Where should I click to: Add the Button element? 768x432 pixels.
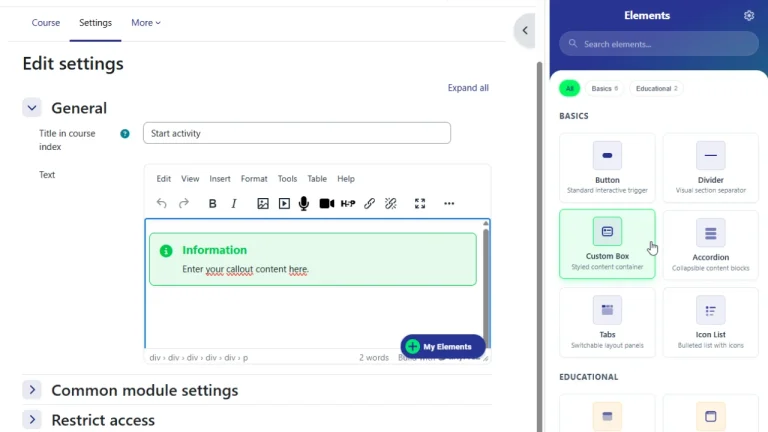coord(607,168)
